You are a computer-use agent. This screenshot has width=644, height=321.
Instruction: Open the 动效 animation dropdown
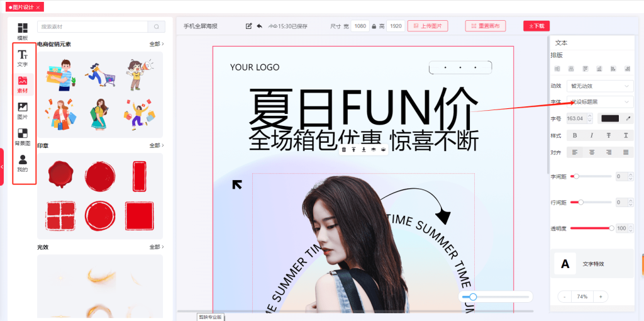(599, 86)
